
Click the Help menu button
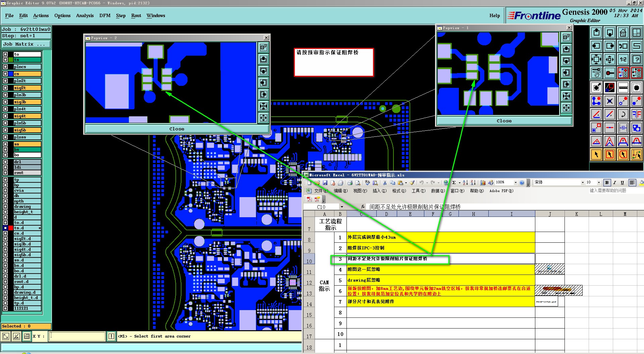click(x=495, y=15)
